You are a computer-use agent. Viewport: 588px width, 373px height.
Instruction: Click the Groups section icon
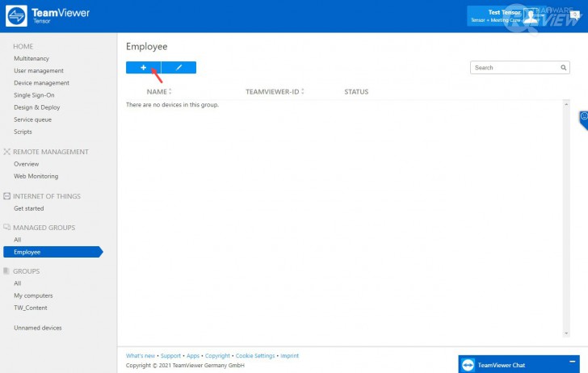(6, 270)
